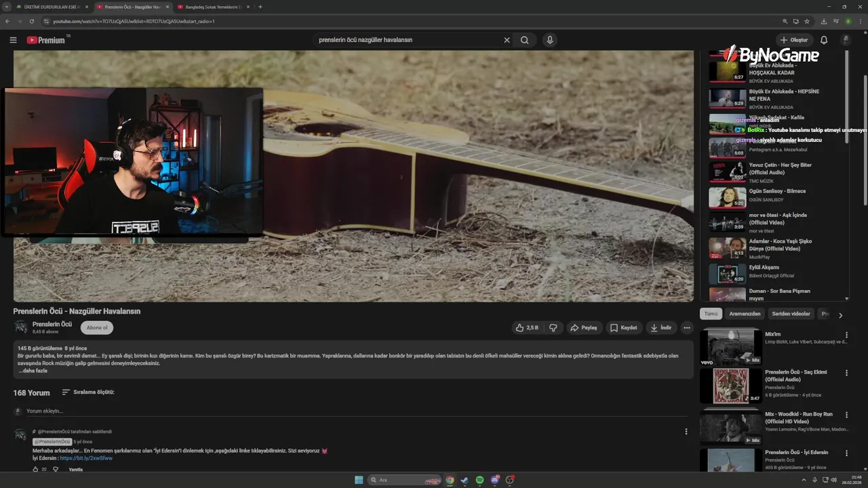Open Steam from the taskbar
This screenshot has height=488, width=868.
tap(465, 480)
